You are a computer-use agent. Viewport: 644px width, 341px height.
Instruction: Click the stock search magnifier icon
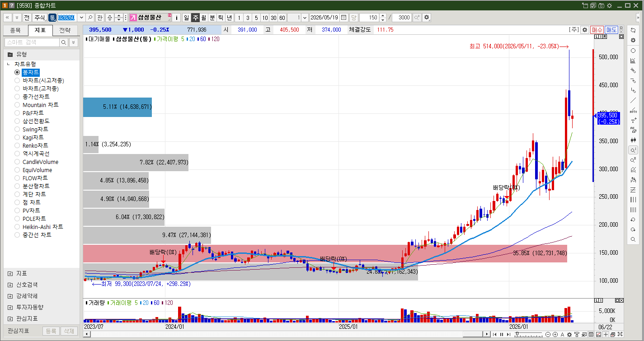coord(90,18)
